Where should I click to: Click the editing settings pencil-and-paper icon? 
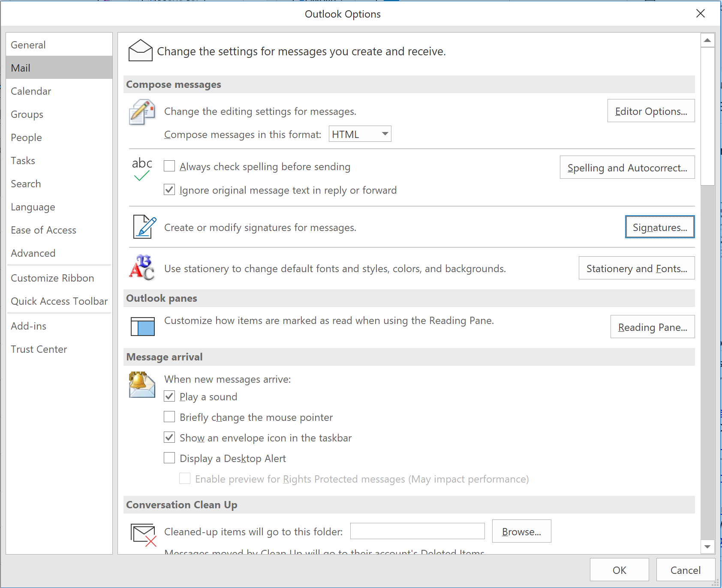pos(142,112)
